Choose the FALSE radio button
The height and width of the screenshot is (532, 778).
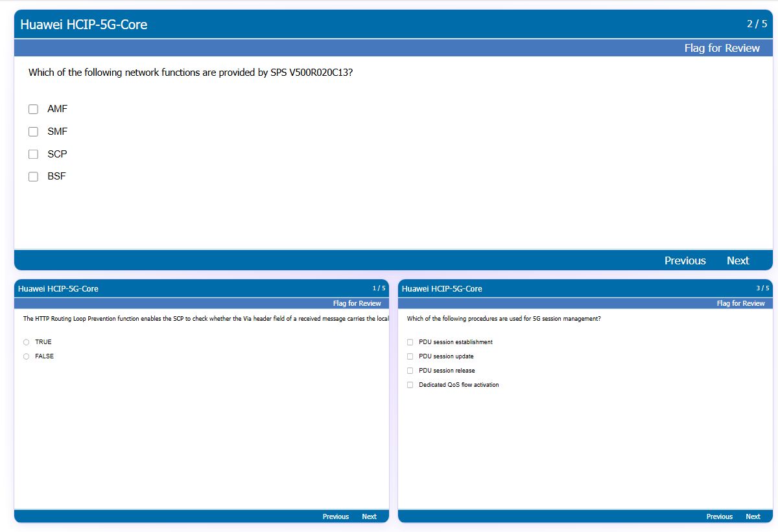[x=26, y=356]
